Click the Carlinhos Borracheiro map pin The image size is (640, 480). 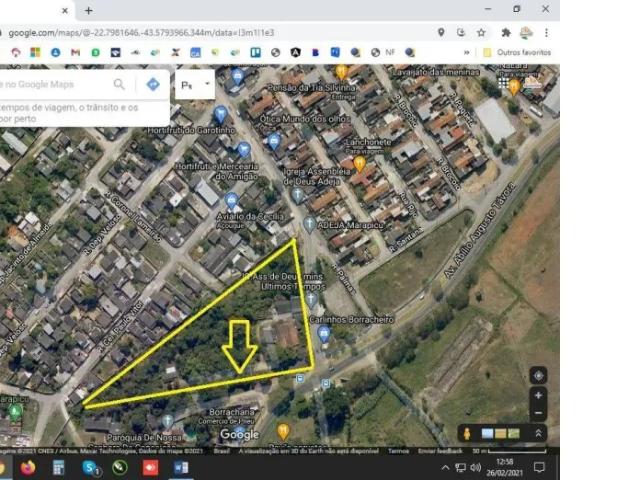pos(324,331)
